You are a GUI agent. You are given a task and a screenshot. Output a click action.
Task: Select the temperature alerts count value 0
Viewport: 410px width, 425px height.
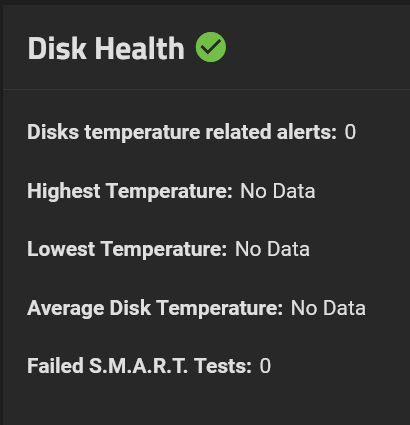point(350,132)
